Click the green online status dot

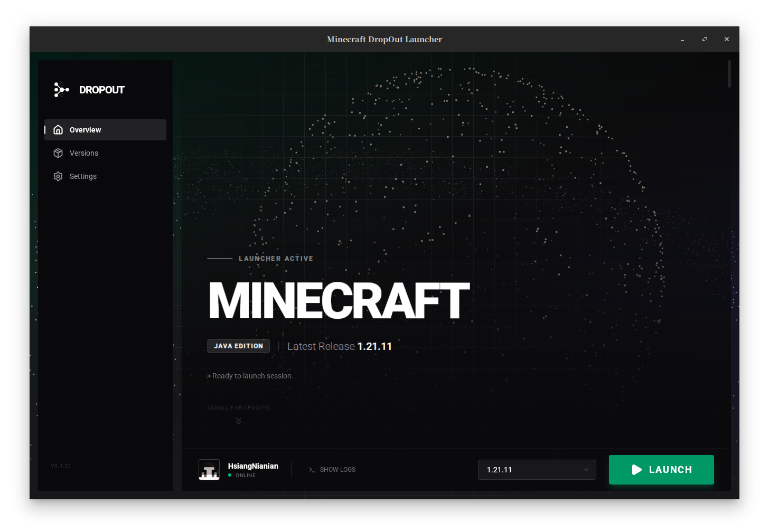(x=230, y=476)
